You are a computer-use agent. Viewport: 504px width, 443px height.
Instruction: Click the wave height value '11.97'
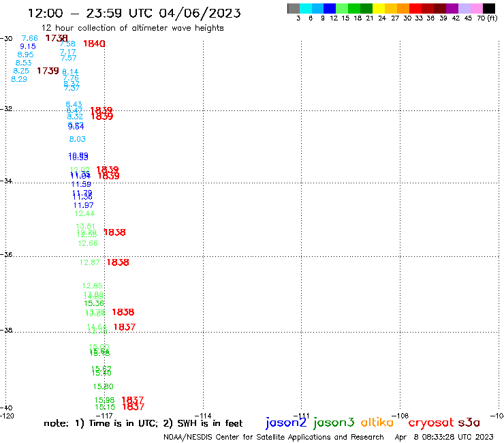84,205
